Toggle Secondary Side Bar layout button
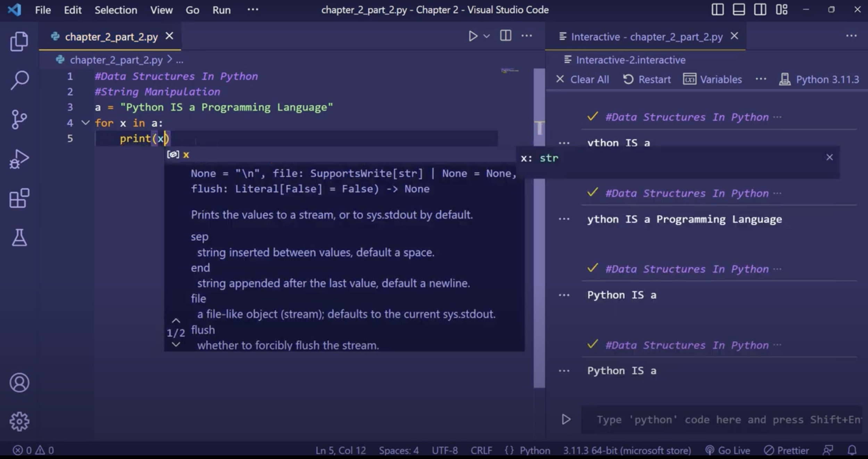 point(760,10)
